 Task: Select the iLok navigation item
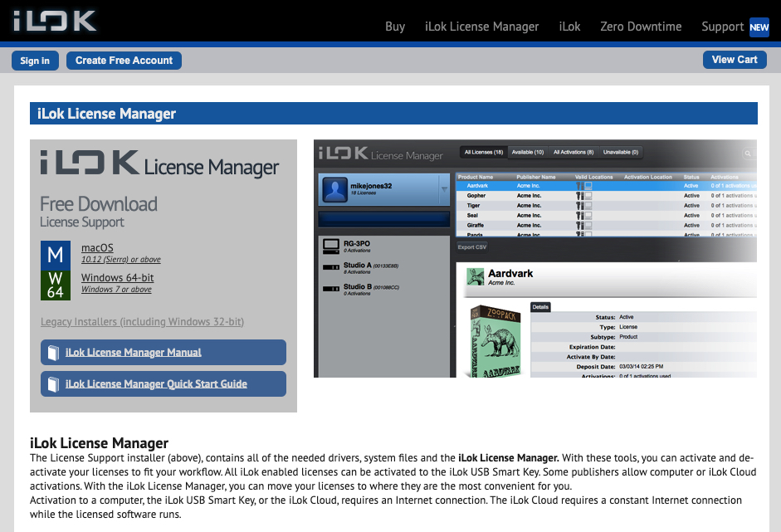coord(569,27)
